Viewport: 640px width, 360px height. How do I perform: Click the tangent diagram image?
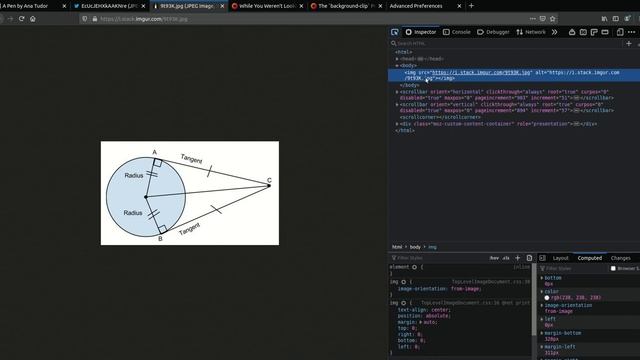[190, 193]
